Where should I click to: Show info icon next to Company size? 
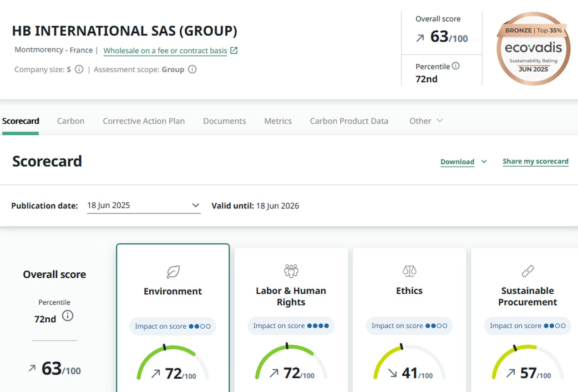point(79,70)
